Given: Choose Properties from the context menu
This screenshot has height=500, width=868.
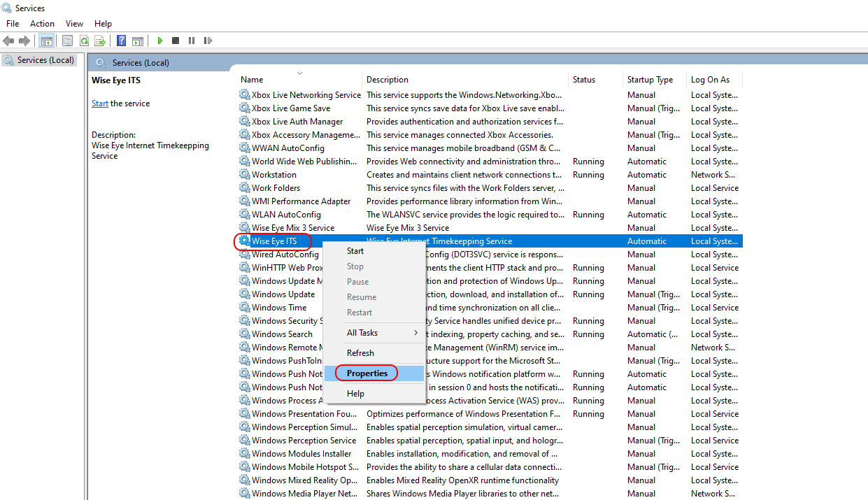Looking at the screenshot, I should (x=367, y=373).
